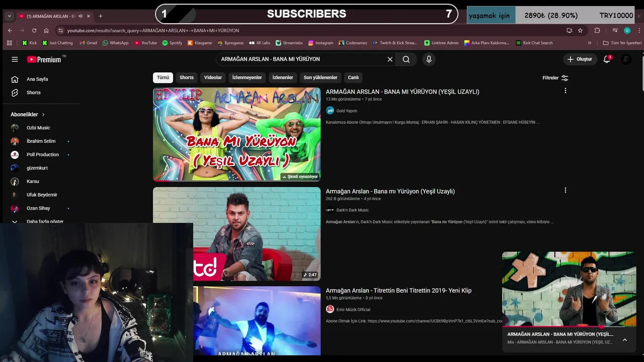Open the account avatar menu
644x362 pixels.
[626, 59]
